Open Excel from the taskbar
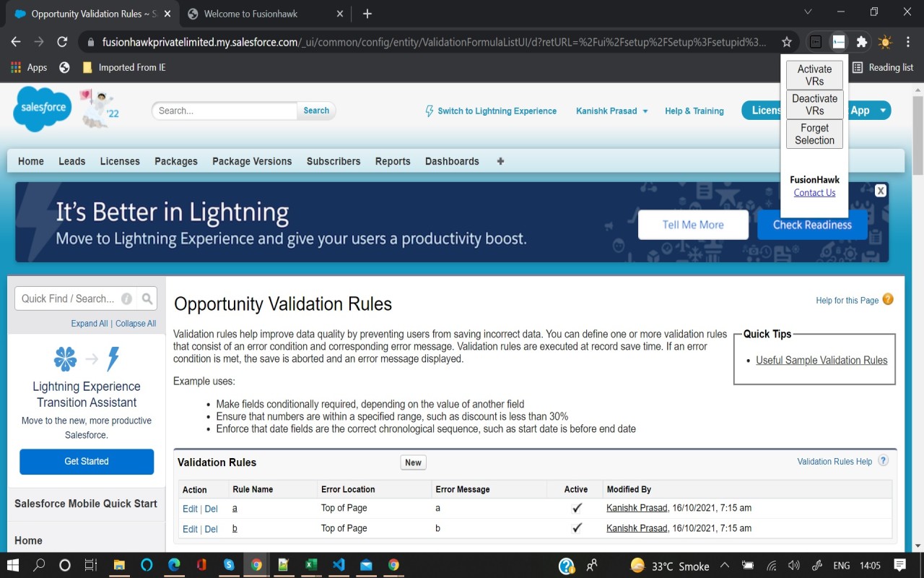The width and height of the screenshot is (924, 578). [x=311, y=565]
